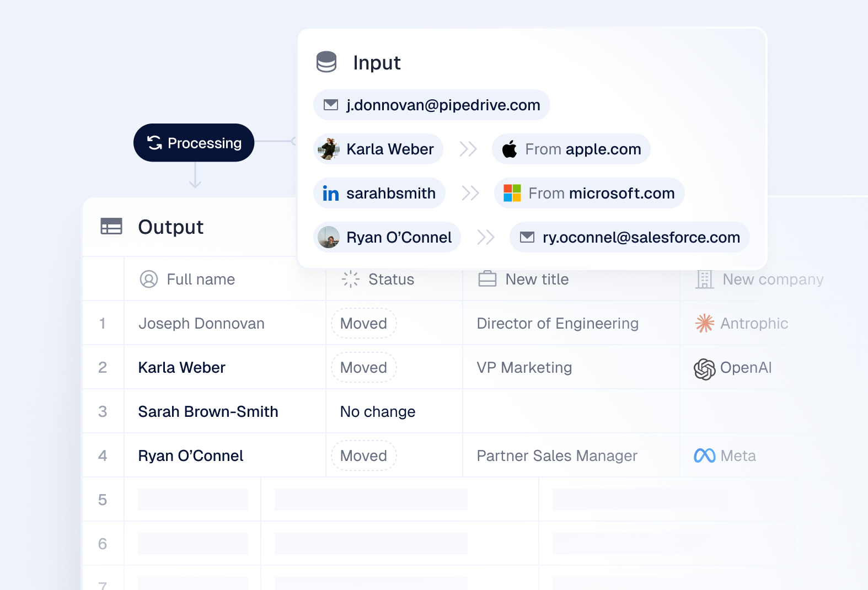This screenshot has width=868, height=590.
Task: Click row number 3
Action: tap(103, 411)
